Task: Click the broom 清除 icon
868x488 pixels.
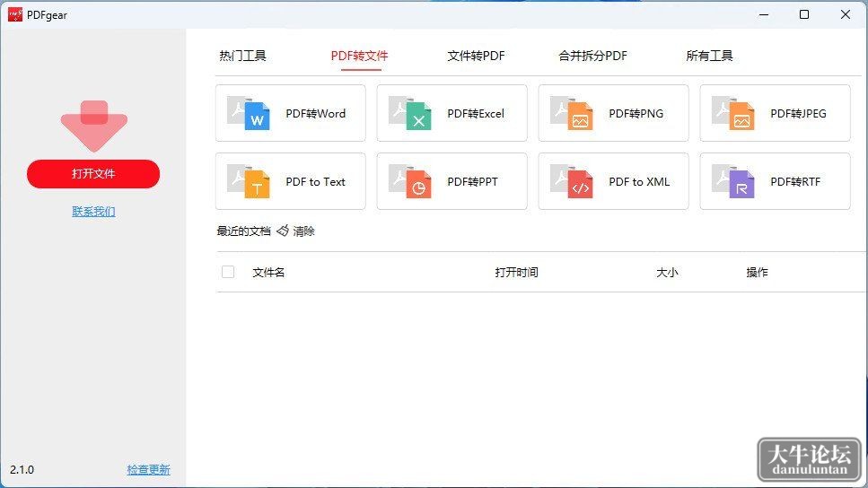Action: point(283,231)
